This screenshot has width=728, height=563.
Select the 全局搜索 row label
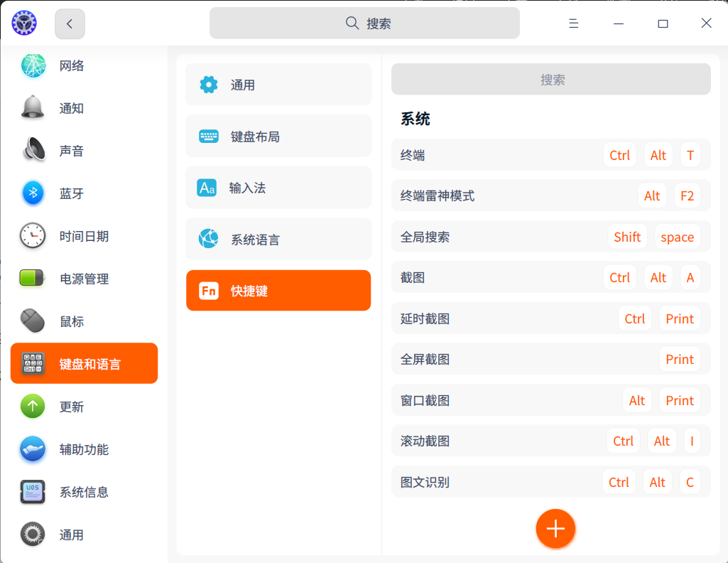(x=425, y=237)
